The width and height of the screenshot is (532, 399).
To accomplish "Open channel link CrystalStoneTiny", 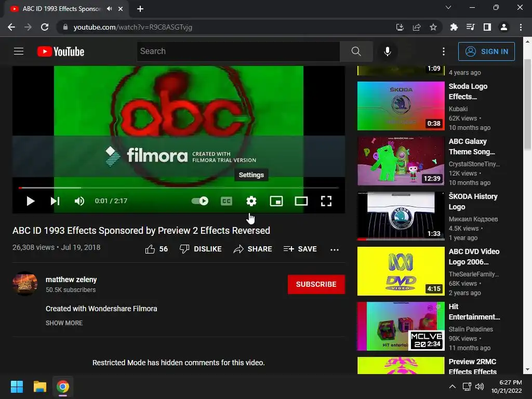I will coord(474,164).
